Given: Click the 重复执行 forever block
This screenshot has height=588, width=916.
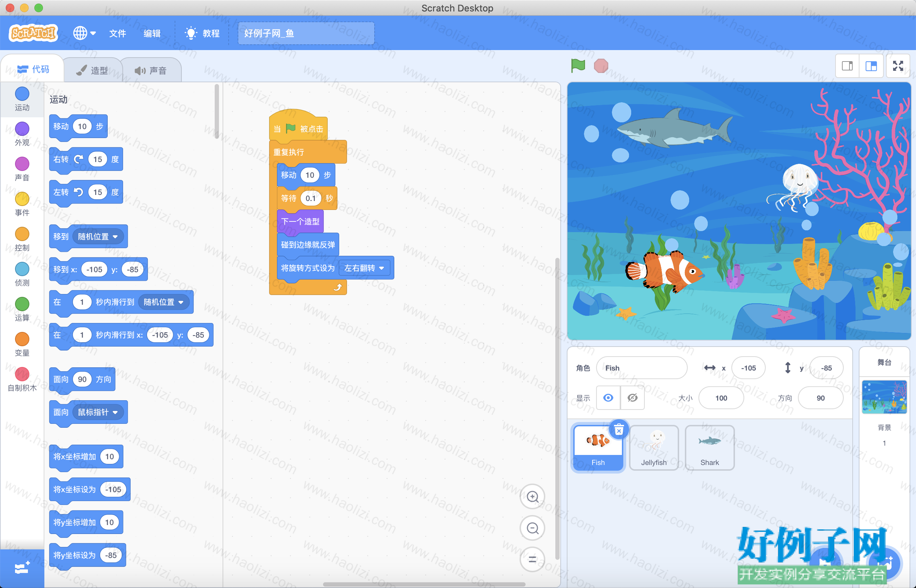Looking at the screenshot, I should point(308,152).
